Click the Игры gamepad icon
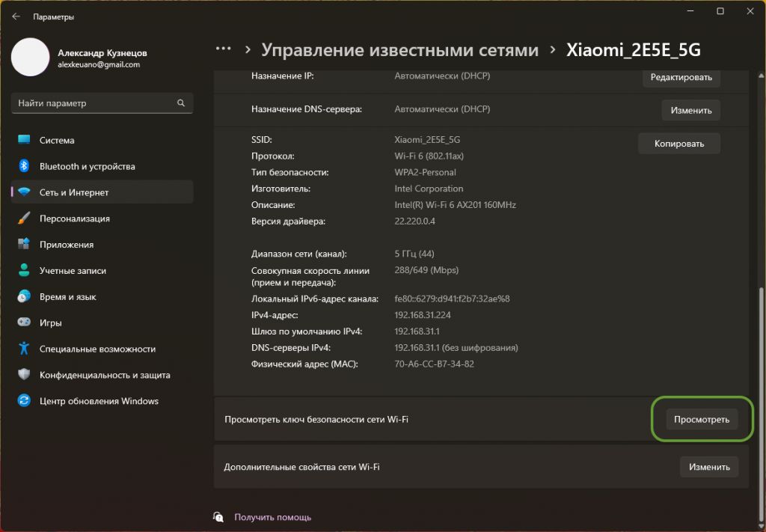 pos(24,323)
